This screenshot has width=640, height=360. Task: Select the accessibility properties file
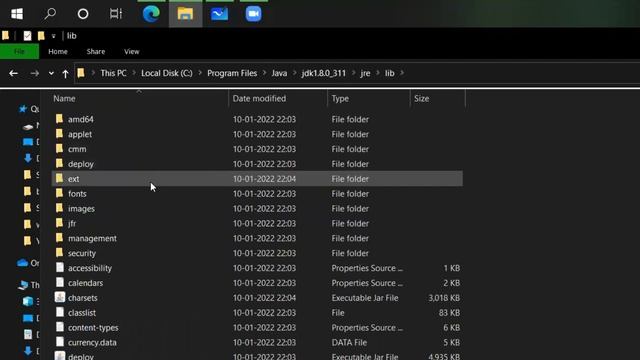click(x=90, y=268)
